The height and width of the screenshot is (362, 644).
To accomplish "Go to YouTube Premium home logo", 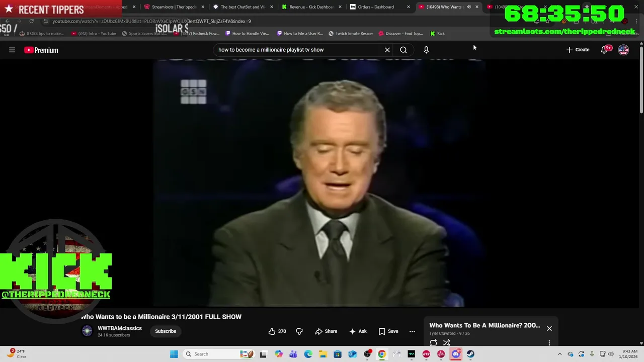I will click(41, 50).
